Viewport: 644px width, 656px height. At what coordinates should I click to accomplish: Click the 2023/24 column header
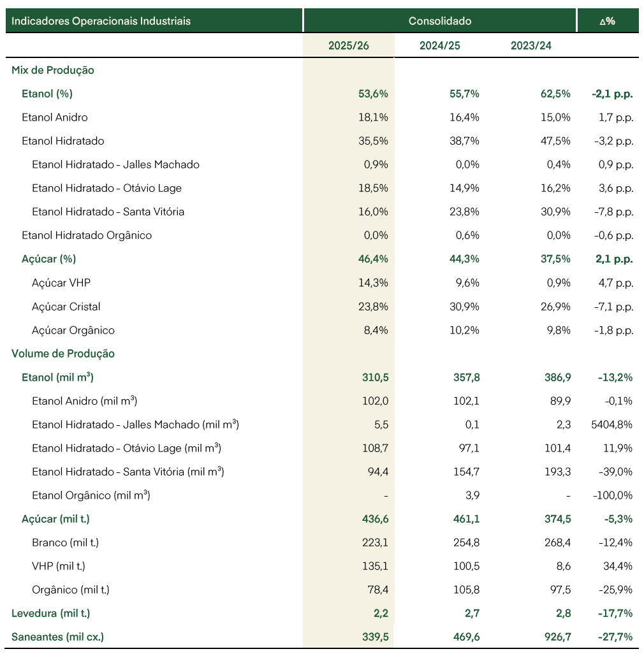531,46
